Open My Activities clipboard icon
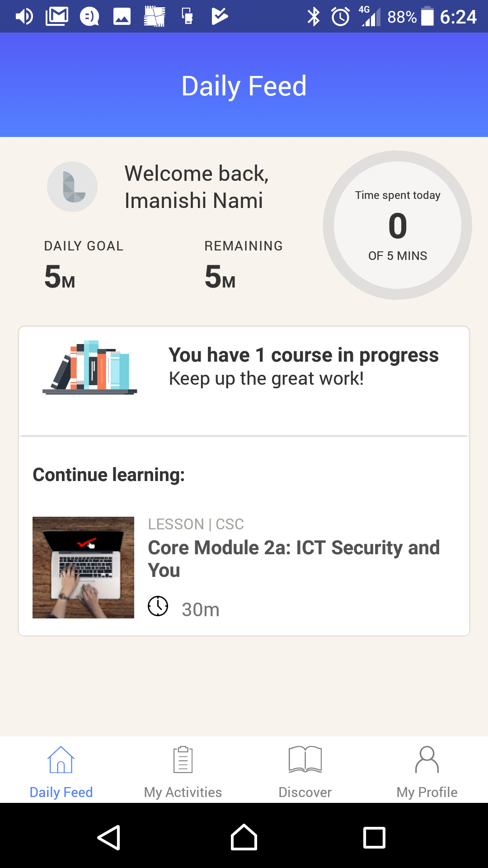488x868 pixels. point(183,759)
